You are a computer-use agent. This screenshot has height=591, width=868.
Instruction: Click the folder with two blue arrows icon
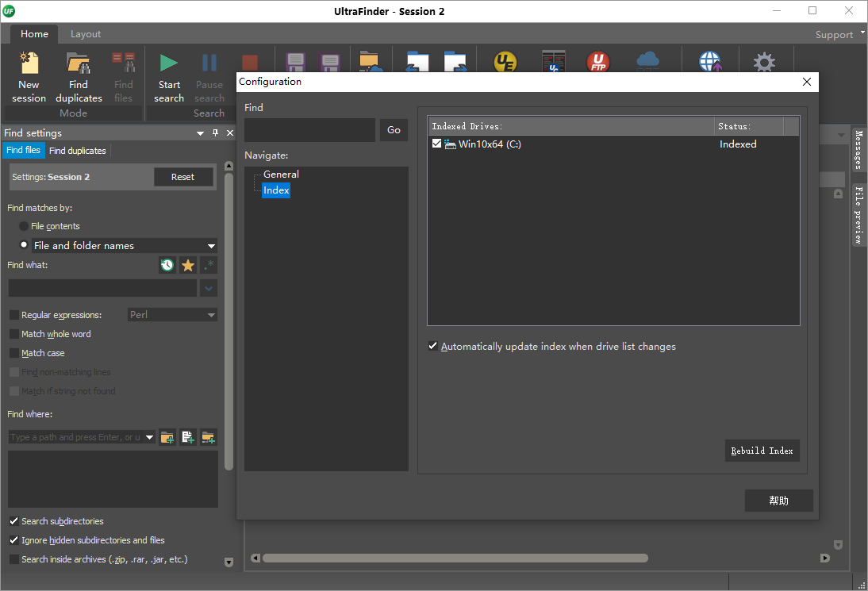417,61
